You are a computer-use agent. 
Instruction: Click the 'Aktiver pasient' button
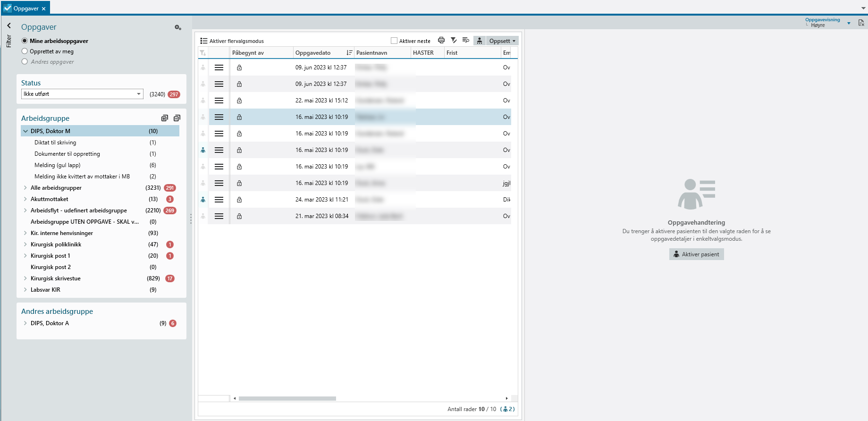(x=696, y=254)
